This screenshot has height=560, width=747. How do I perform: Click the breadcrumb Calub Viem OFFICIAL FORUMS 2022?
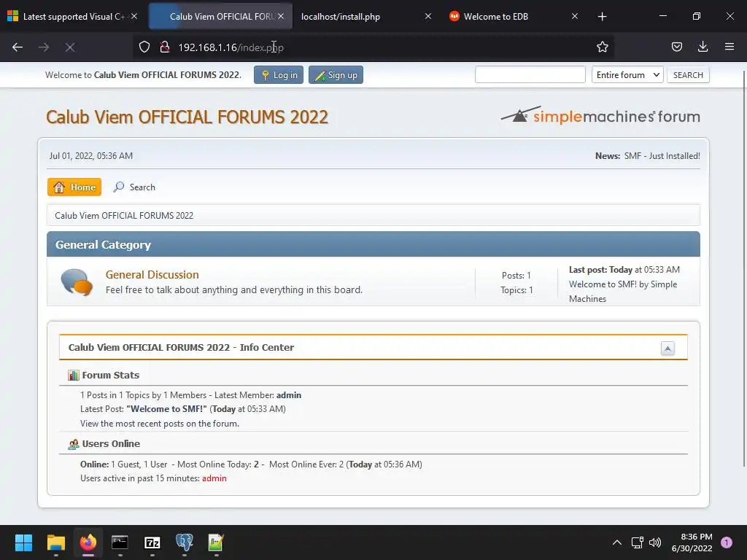[x=124, y=216]
